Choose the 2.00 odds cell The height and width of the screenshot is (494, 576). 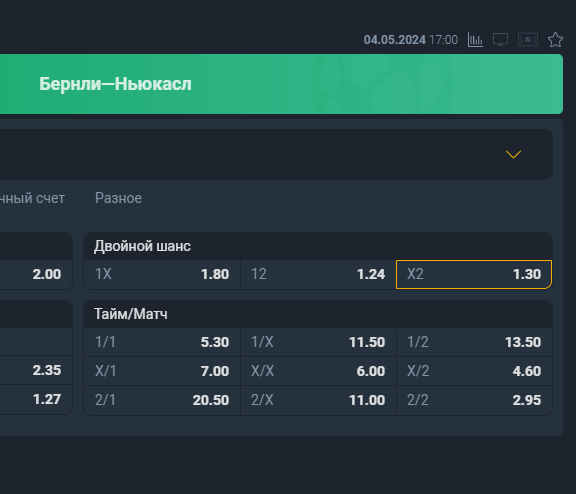[x=36, y=274]
